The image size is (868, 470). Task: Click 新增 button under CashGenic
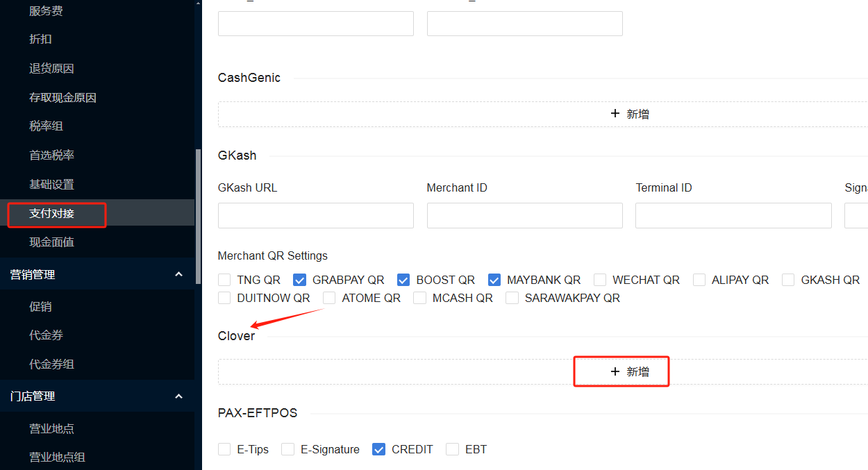click(630, 114)
